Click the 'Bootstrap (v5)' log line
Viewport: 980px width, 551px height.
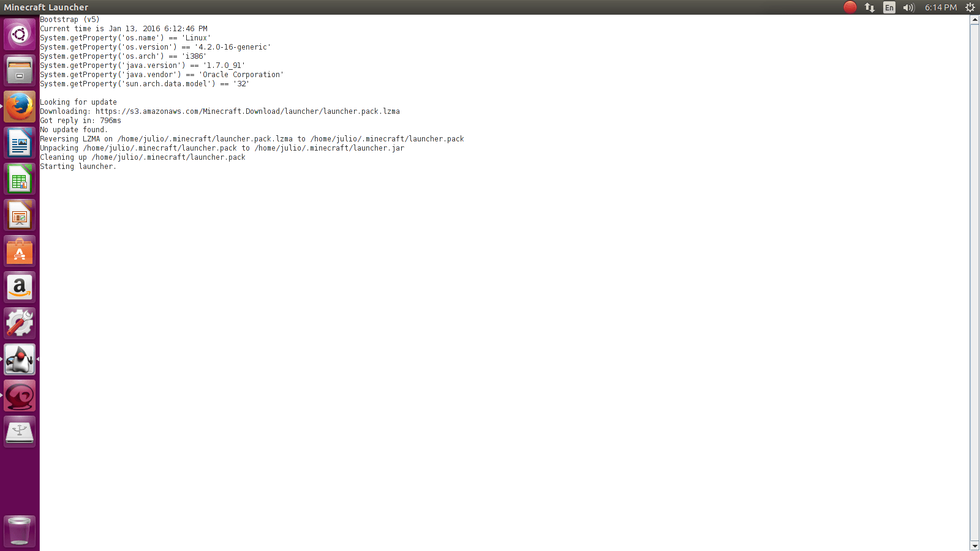click(70, 20)
